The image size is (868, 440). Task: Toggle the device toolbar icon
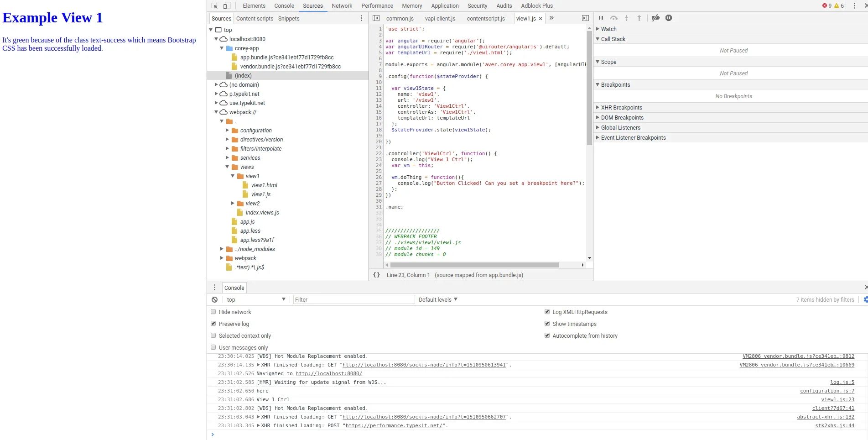point(227,6)
